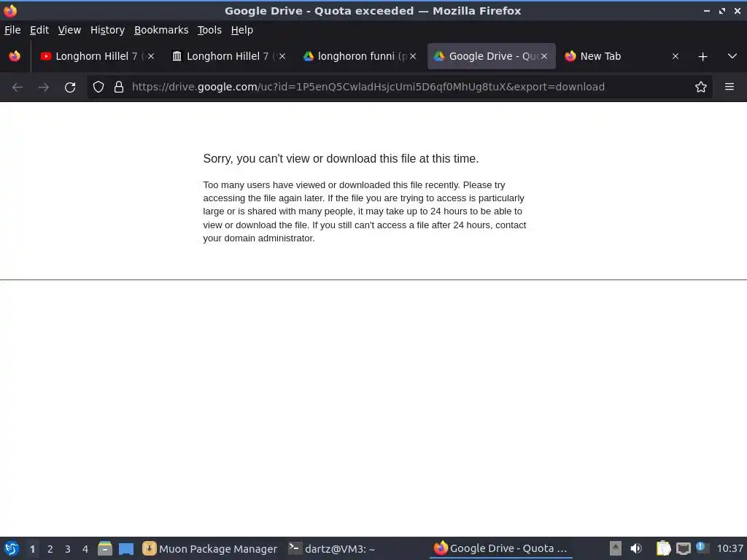Switch to desktop workspace 4
Screen dimensions: 747x560
[85, 549]
